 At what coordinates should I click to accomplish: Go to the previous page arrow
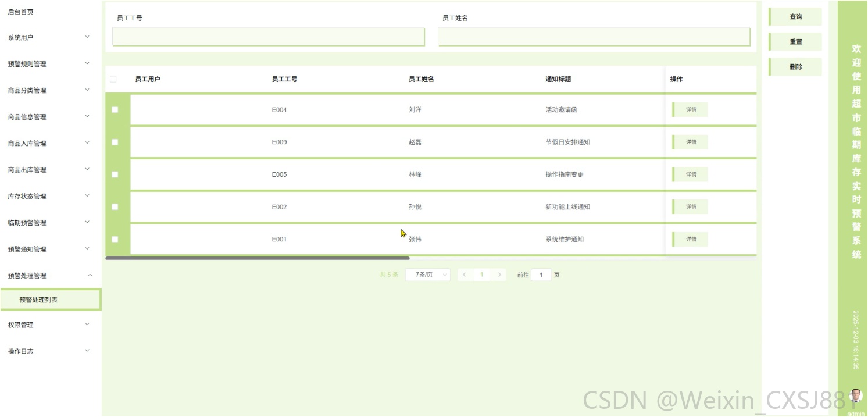point(465,275)
